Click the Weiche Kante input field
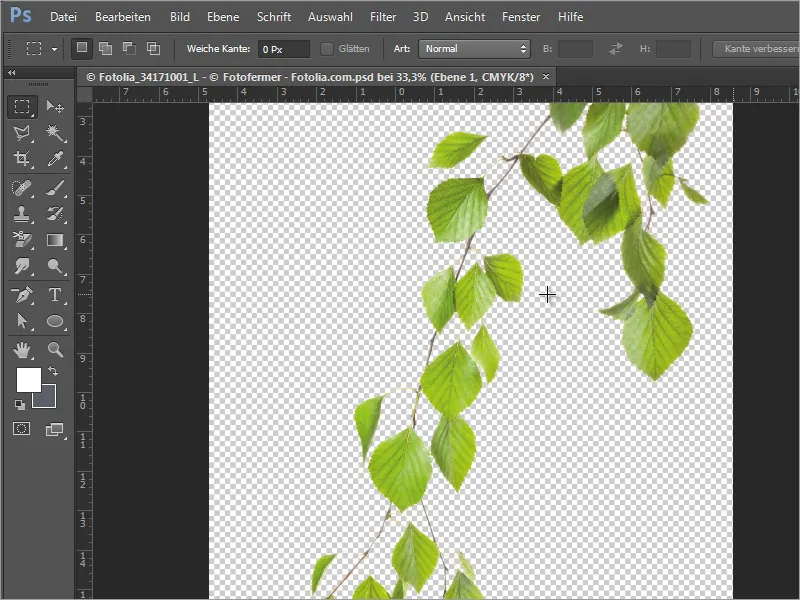Screen dimensions: 800x600 284,49
